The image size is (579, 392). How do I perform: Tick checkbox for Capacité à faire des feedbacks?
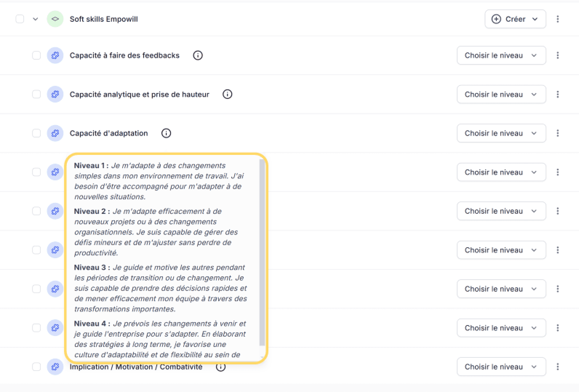36,55
